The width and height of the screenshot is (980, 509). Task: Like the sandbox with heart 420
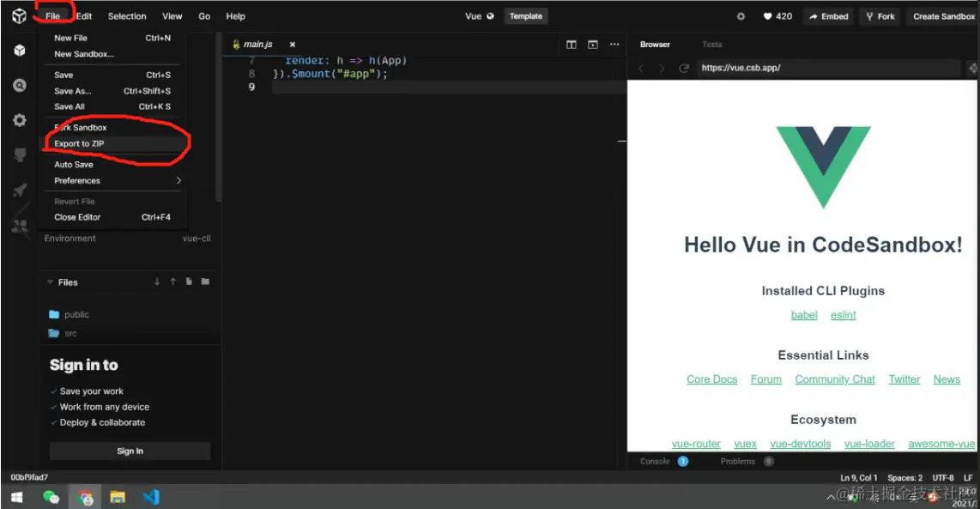coord(777,16)
